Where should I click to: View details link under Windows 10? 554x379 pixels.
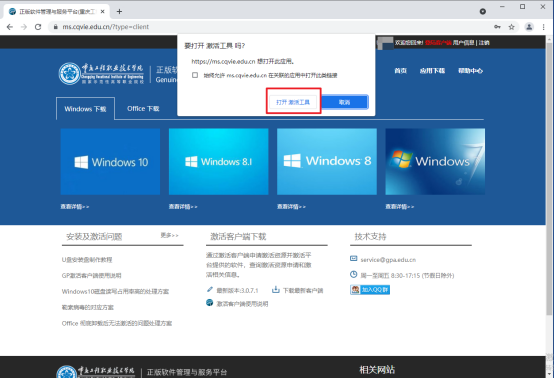(x=75, y=207)
